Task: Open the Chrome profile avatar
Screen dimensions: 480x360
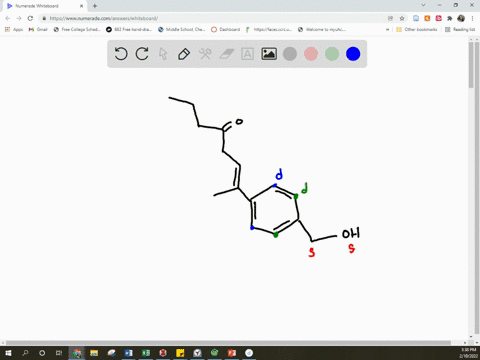Action: pos(461,18)
